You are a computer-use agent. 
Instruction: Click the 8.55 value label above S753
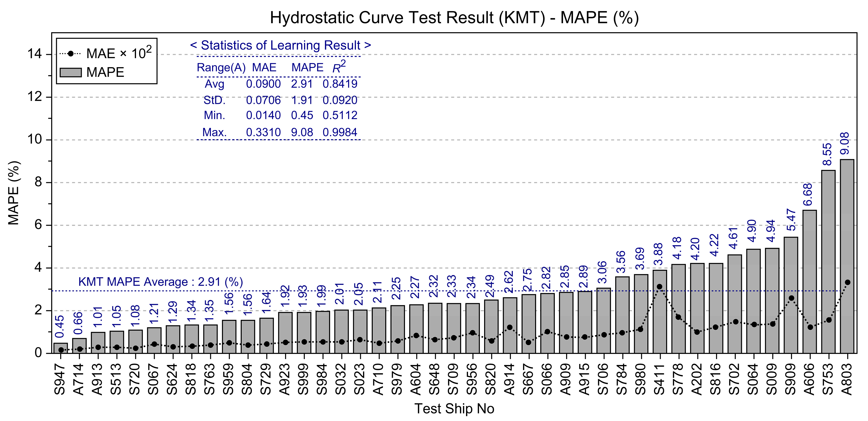(827, 154)
